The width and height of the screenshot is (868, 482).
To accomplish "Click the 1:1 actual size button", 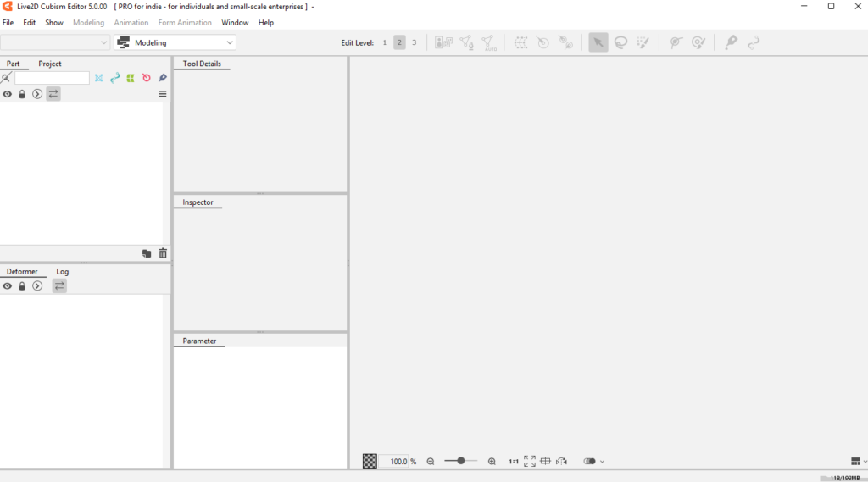I will pos(514,462).
